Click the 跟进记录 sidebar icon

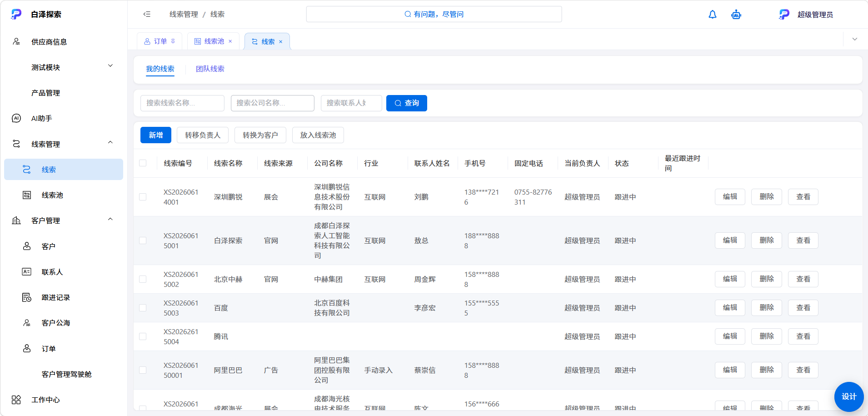coord(27,297)
